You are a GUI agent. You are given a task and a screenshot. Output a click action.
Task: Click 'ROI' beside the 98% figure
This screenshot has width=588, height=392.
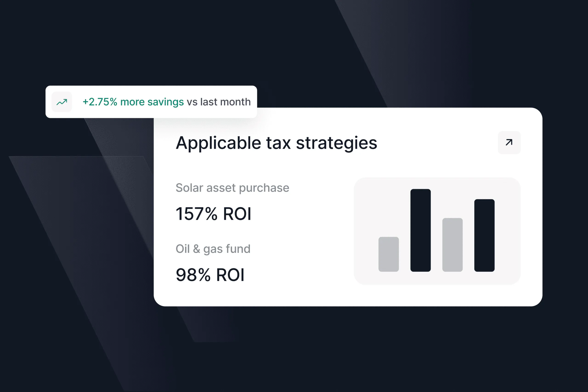click(230, 275)
